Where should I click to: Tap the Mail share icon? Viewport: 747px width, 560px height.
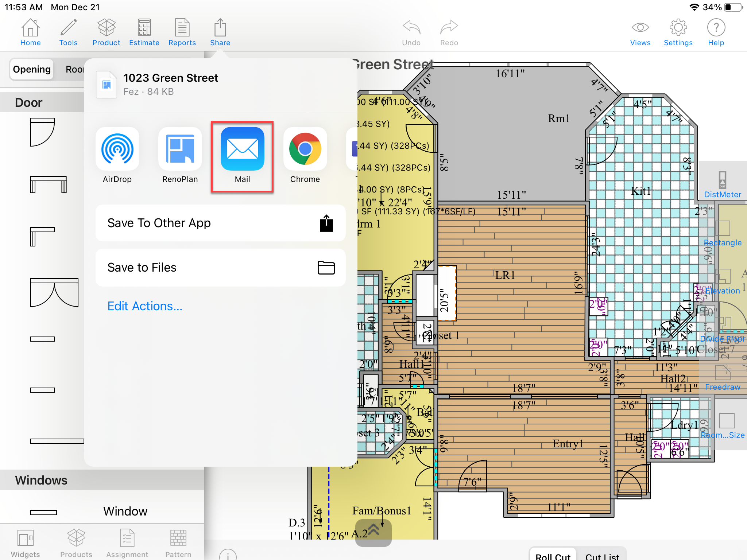click(x=242, y=149)
